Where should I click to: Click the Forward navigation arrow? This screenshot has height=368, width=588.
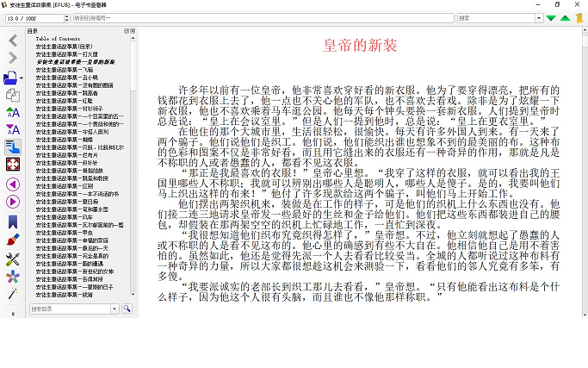tap(12, 59)
